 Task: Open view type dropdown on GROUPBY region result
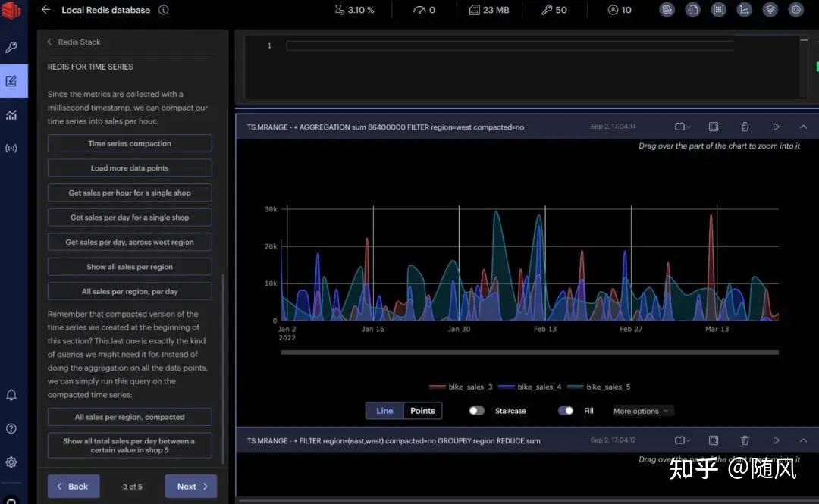(x=682, y=440)
